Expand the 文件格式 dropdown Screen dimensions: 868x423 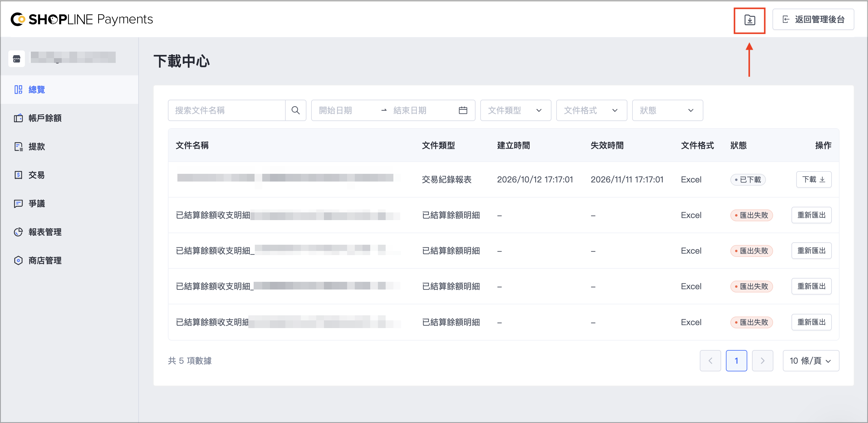pyautogui.click(x=591, y=110)
